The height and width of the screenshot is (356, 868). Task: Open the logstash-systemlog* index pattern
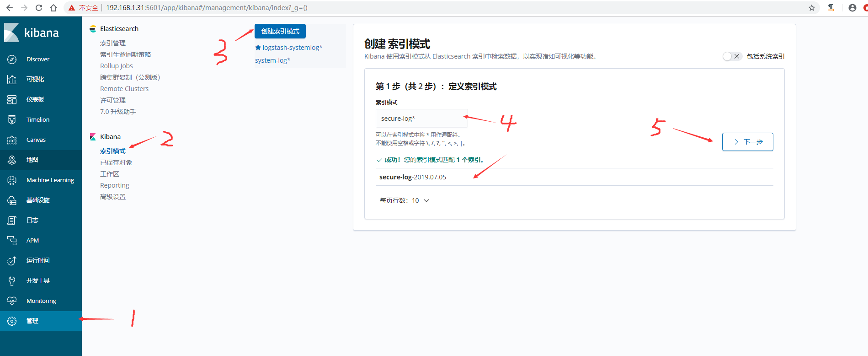(293, 48)
